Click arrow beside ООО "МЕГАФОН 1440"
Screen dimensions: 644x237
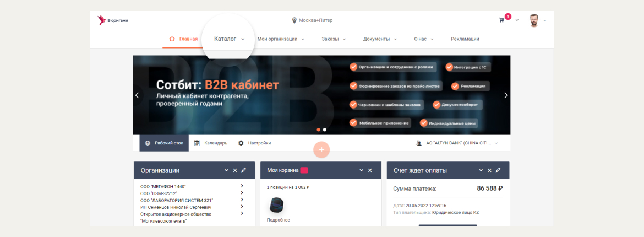[242, 186]
